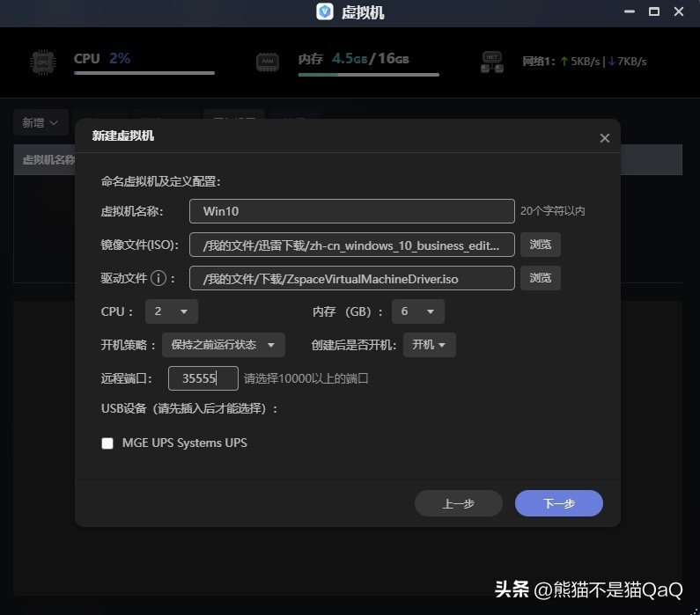Image resolution: width=700 pixels, height=615 pixels.
Task: Click the 上一步 button
Action: click(459, 503)
